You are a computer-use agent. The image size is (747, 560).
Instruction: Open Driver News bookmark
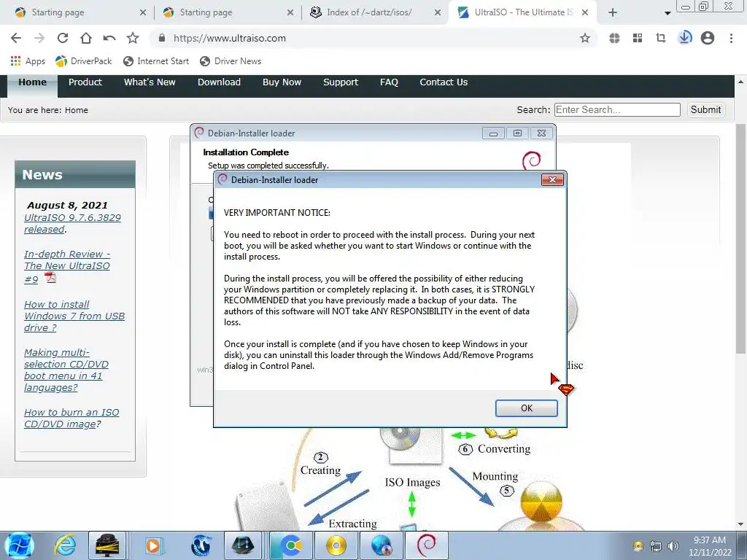point(231,61)
